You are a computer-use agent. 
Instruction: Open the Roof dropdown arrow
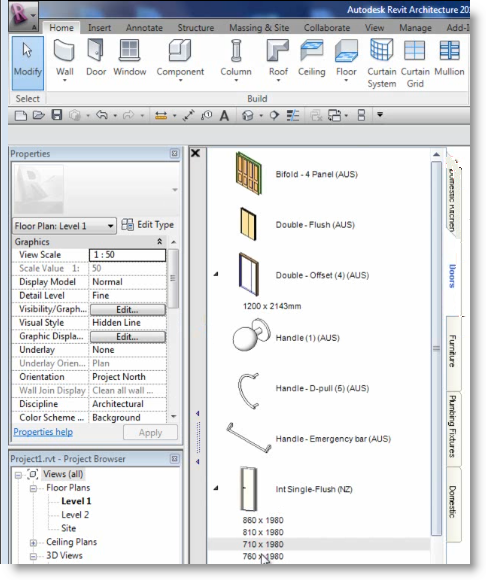tap(278, 80)
